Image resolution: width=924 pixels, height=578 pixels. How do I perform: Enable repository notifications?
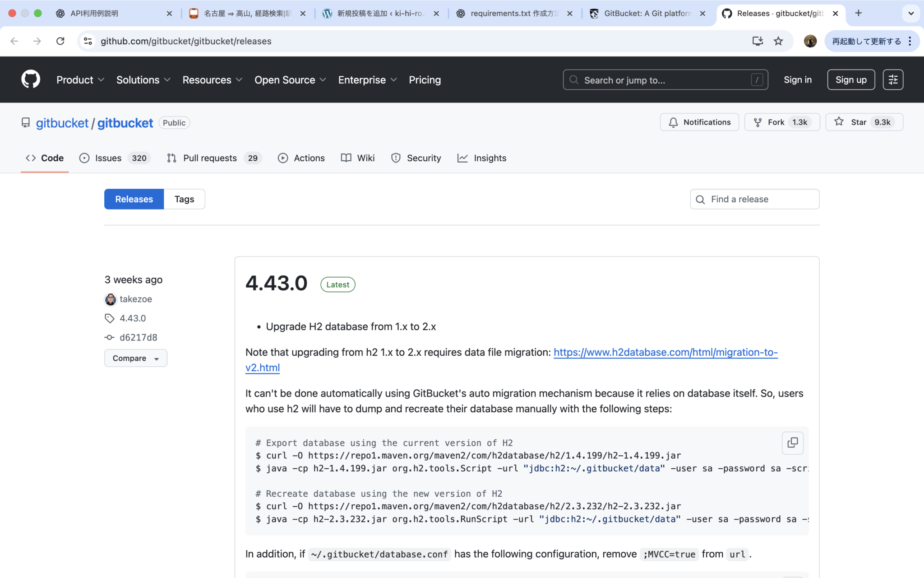pos(699,122)
